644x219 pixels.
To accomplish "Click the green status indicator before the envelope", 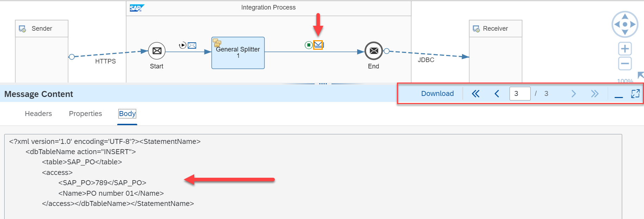I will point(309,45).
